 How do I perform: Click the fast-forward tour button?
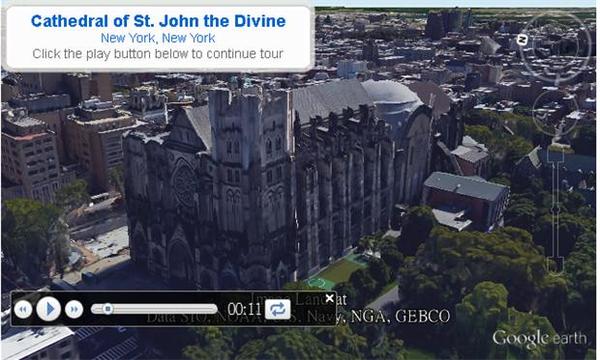coord(74,309)
